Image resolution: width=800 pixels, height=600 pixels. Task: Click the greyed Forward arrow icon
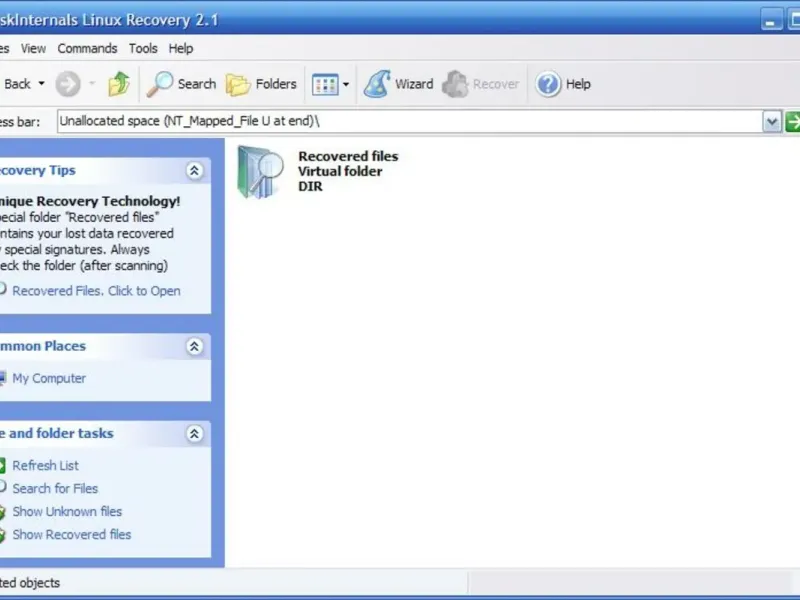[68, 84]
